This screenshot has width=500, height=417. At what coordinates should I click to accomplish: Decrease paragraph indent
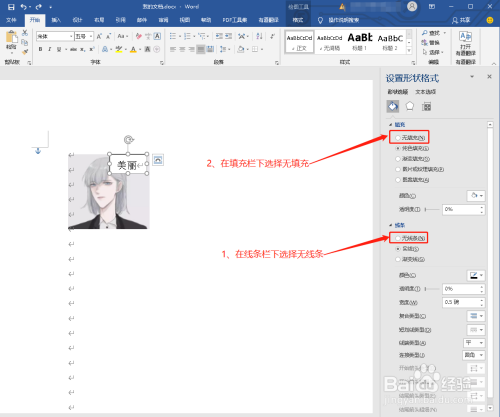pyautogui.click(x=219, y=36)
